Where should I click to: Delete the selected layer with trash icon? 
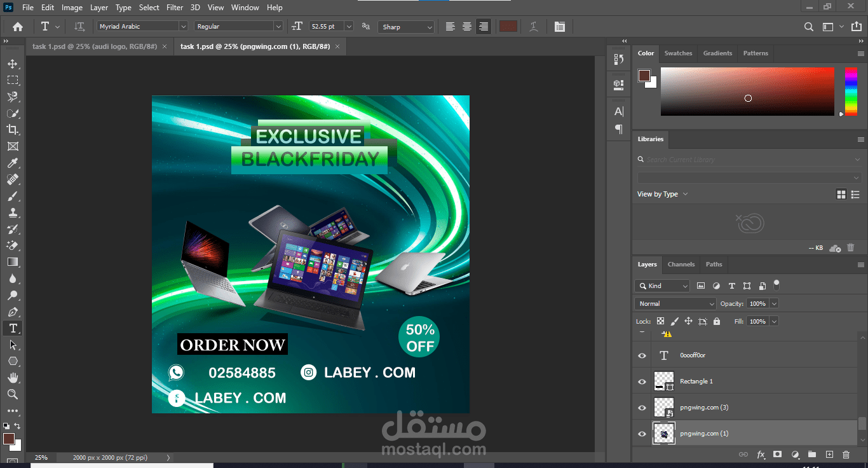[x=846, y=455]
